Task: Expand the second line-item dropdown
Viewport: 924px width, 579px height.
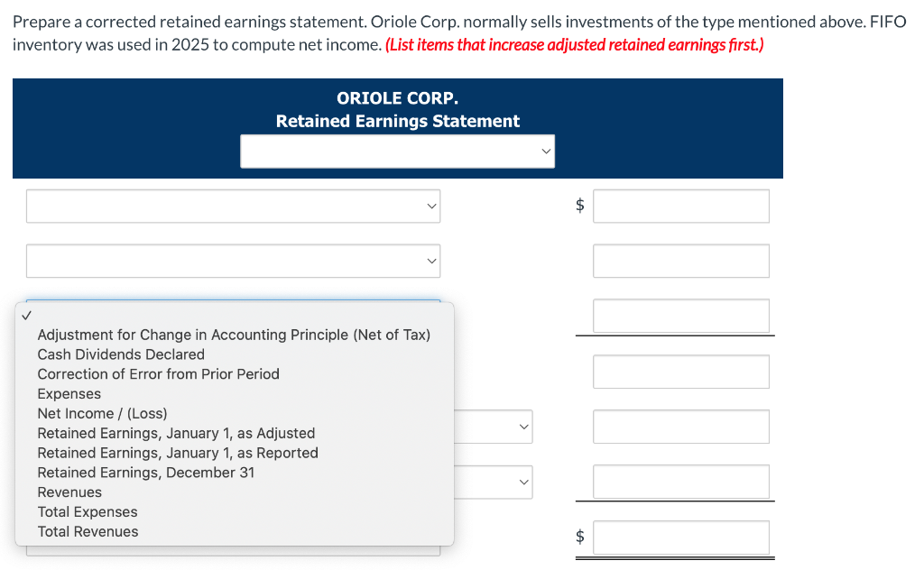Action: (233, 261)
